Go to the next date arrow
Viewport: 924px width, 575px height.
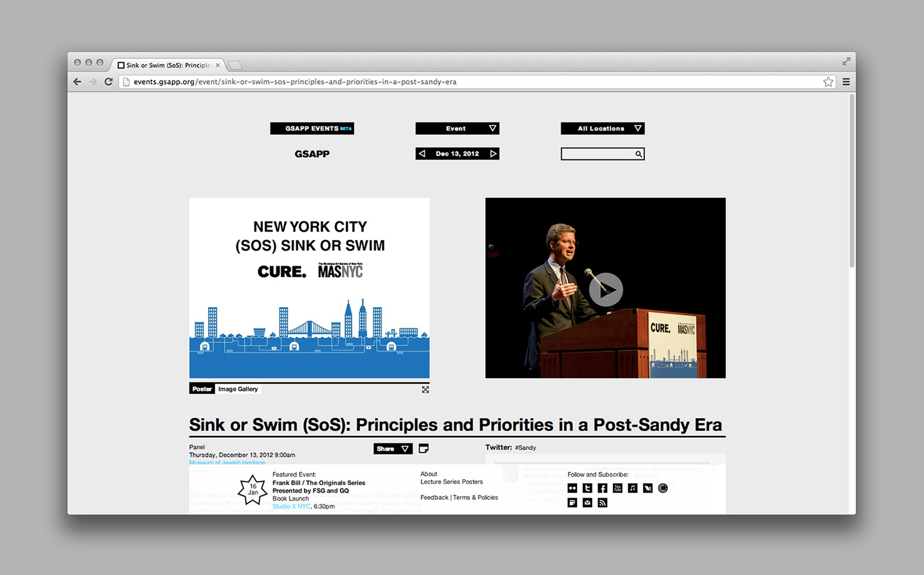pos(493,154)
